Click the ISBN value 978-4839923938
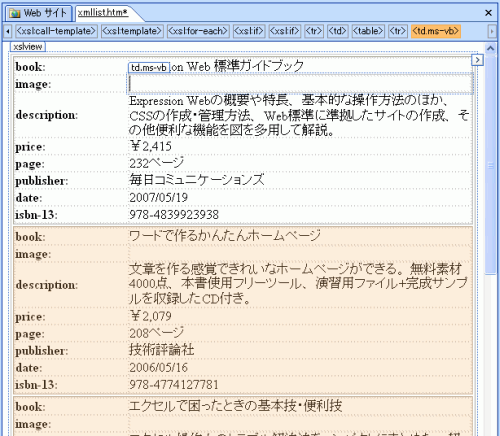500x436 pixels. [x=174, y=215]
